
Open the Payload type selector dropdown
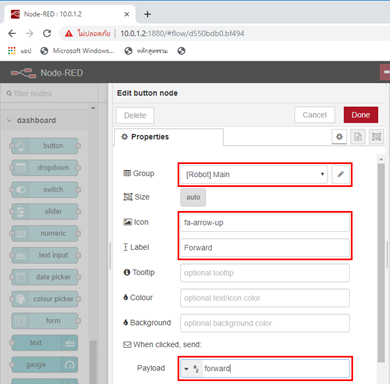click(191, 369)
